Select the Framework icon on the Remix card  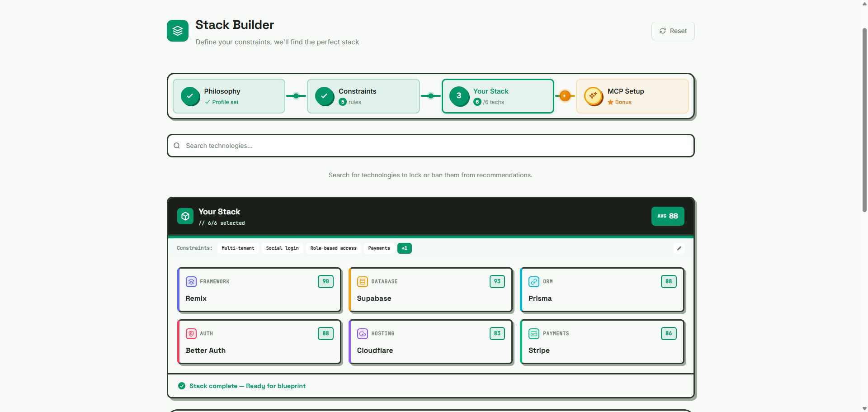pyautogui.click(x=191, y=281)
